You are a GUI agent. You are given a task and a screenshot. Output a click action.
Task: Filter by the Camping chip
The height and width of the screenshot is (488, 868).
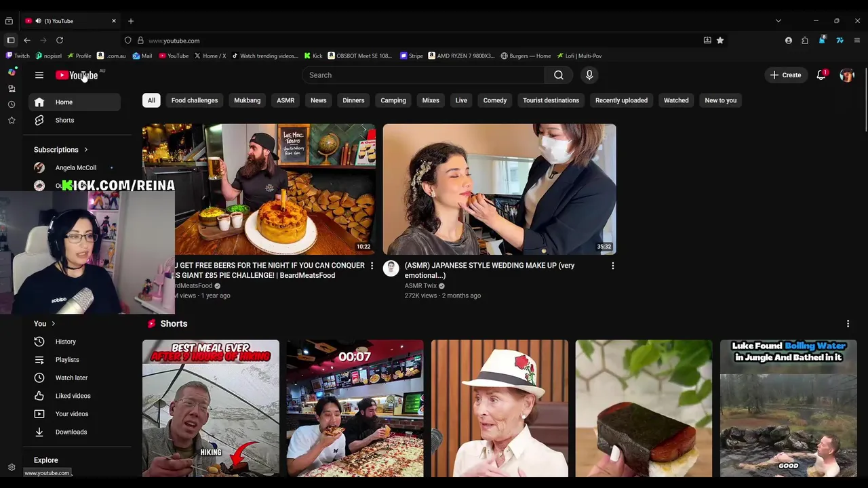(x=393, y=100)
